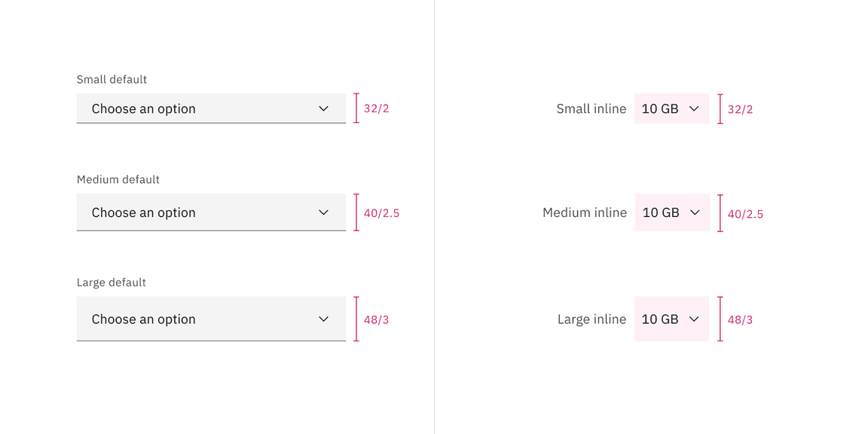Viewport: 868px width, 434px height.
Task: Click the 40/2.5 annotation beside Medium default
Action: [x=381, y=213]
